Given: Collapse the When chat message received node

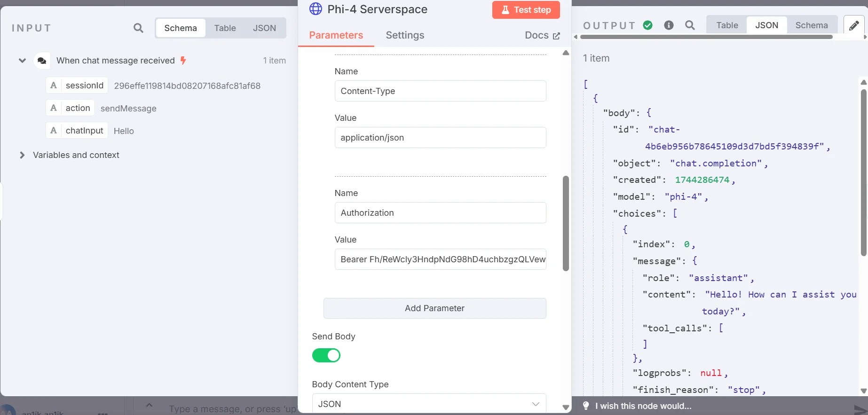Looking at the screenshot, I should pos(22,61).
